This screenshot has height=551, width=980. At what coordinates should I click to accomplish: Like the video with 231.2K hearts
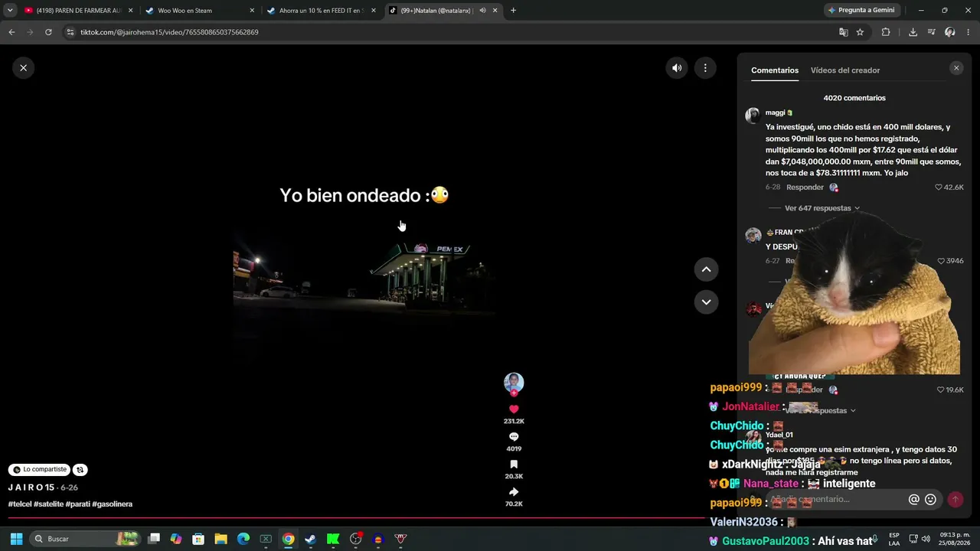pyautogui.click(x=514, y=409)
